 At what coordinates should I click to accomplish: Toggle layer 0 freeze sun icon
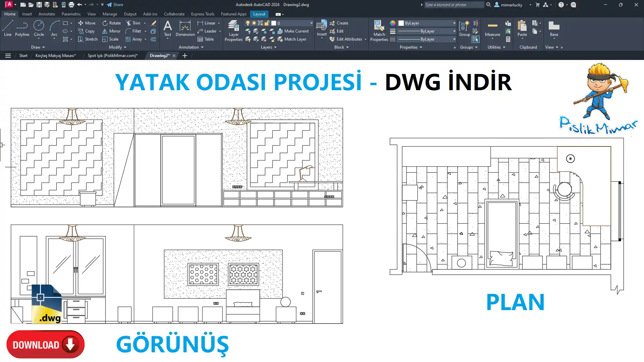[254, 23]
